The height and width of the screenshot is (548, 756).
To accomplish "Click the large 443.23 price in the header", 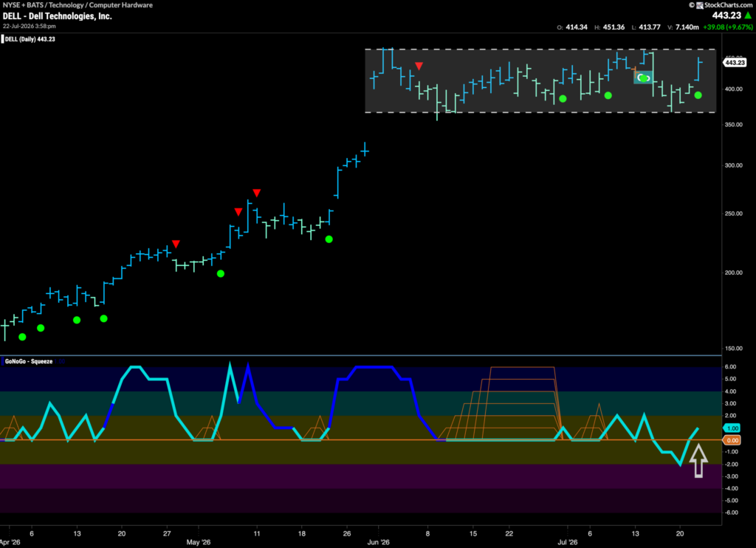I will (x=726, y=16).
